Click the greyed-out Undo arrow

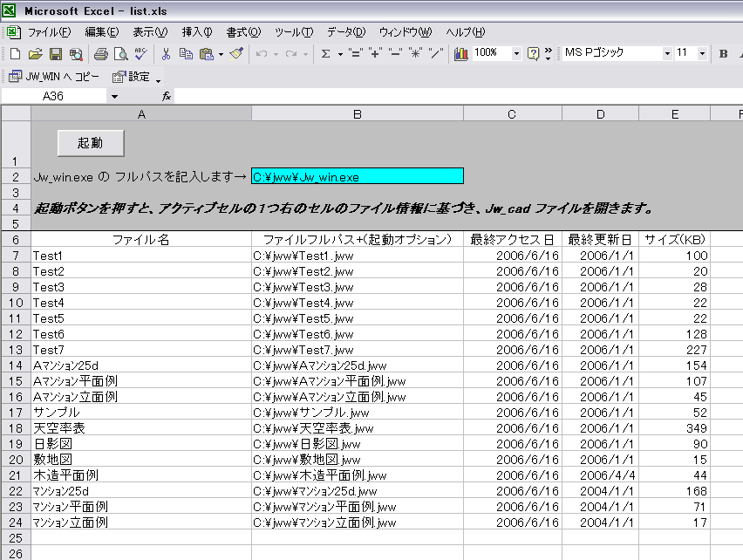(262, 54)
